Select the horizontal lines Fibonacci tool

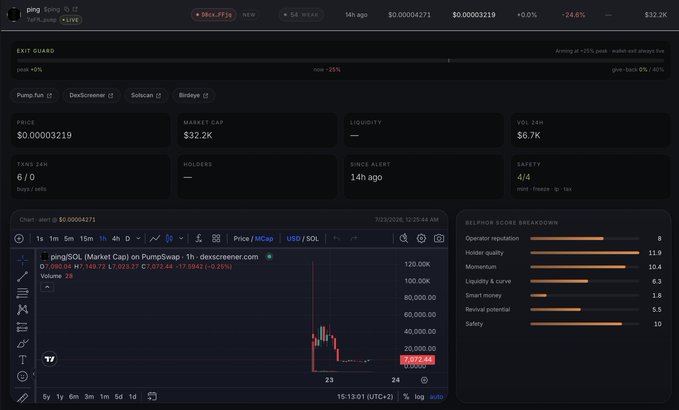23,293
